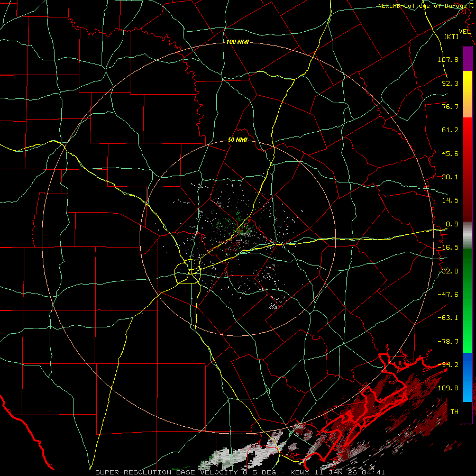This screenshot has height=476, width=476.
Task: Click the [KT] units label
Action: click(x=452, y=36)
